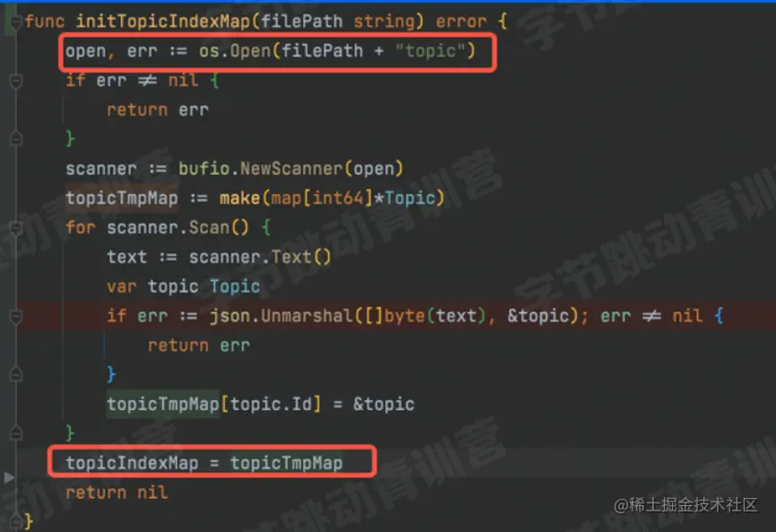Click the map[int64]*Topic type expression
Viewport: 776px width, 532px height.
(353, 198)
